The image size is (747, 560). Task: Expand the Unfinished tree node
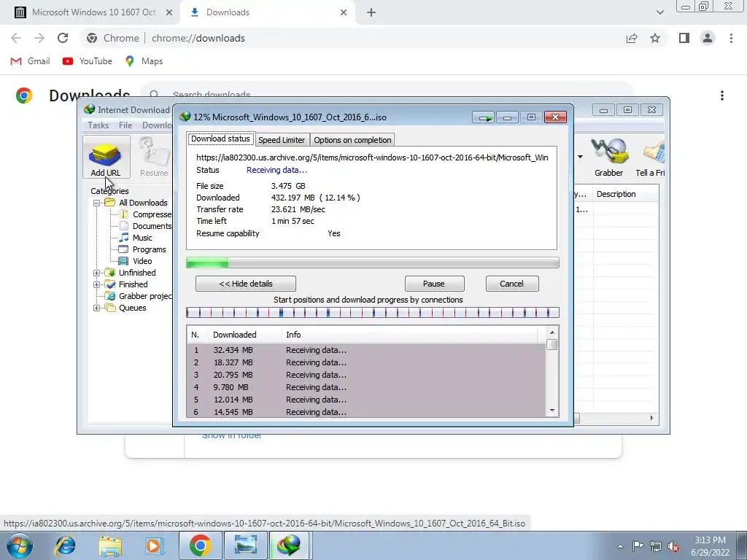[97, 273]
